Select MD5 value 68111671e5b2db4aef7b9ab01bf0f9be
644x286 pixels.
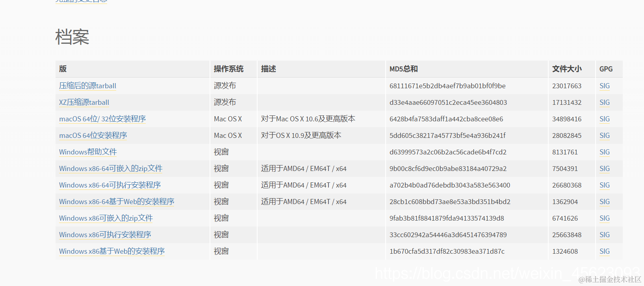tap(447, 86)
